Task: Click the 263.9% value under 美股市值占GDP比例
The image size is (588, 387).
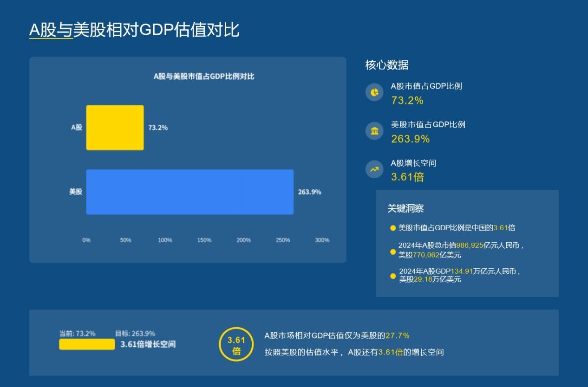Action: coord(411,139)
